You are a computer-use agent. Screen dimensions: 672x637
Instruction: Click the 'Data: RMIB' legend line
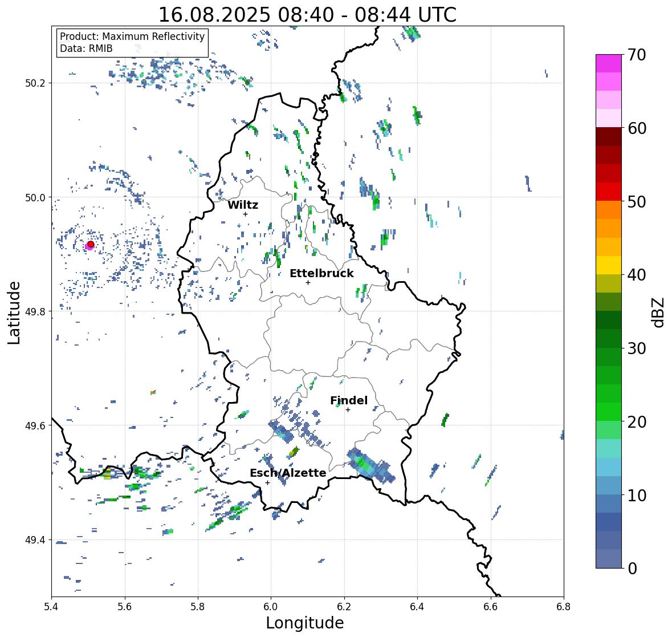click(86, 48)
